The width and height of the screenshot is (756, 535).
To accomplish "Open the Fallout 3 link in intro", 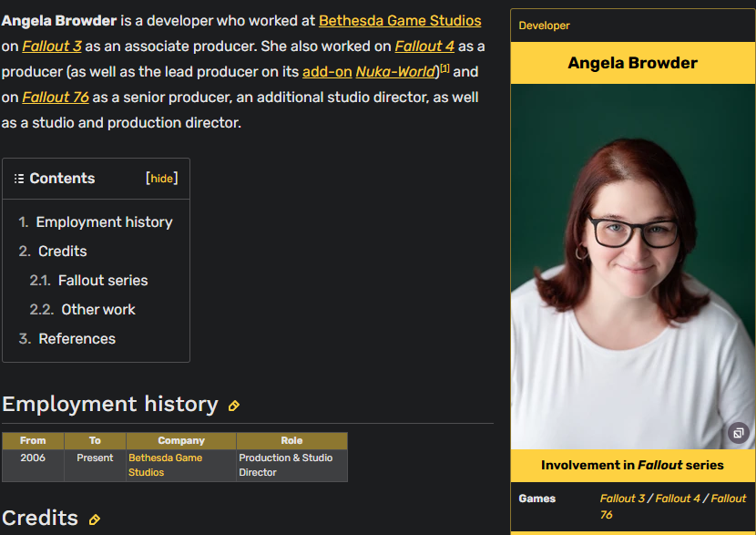I will point(52,46).
